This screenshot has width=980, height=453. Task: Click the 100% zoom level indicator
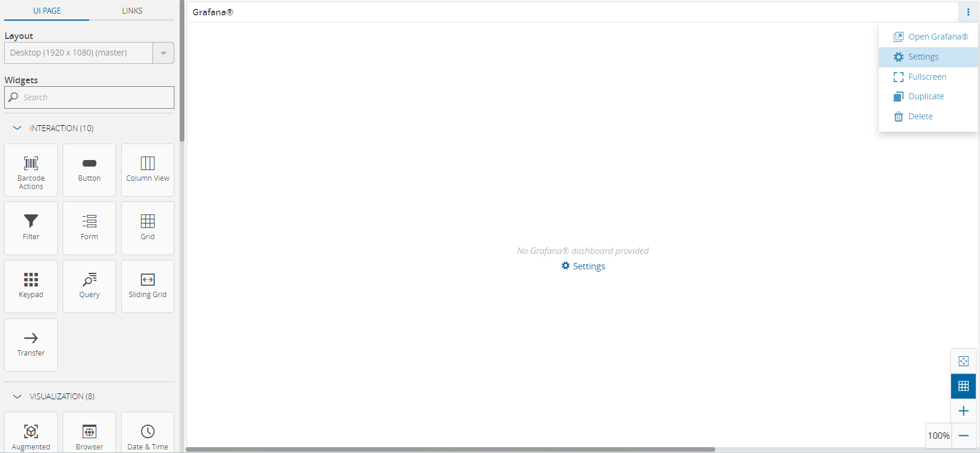pyautogui.click(x=939, y=436)
